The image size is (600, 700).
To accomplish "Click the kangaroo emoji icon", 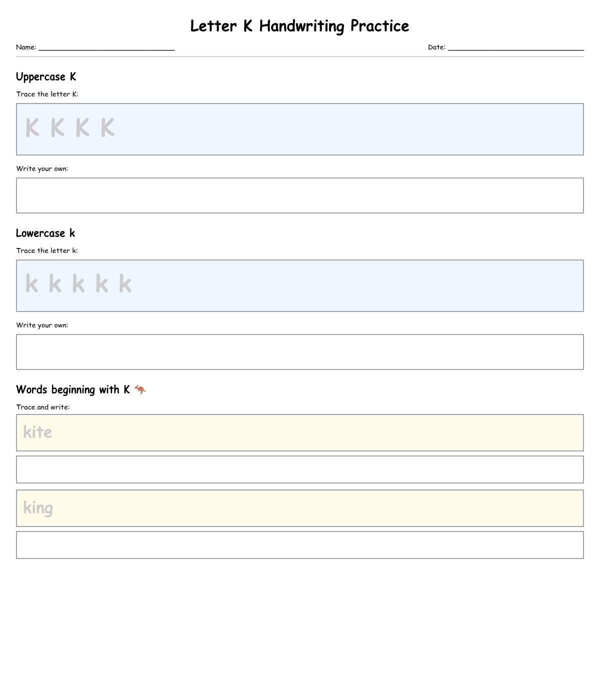I will pos(140,389).
